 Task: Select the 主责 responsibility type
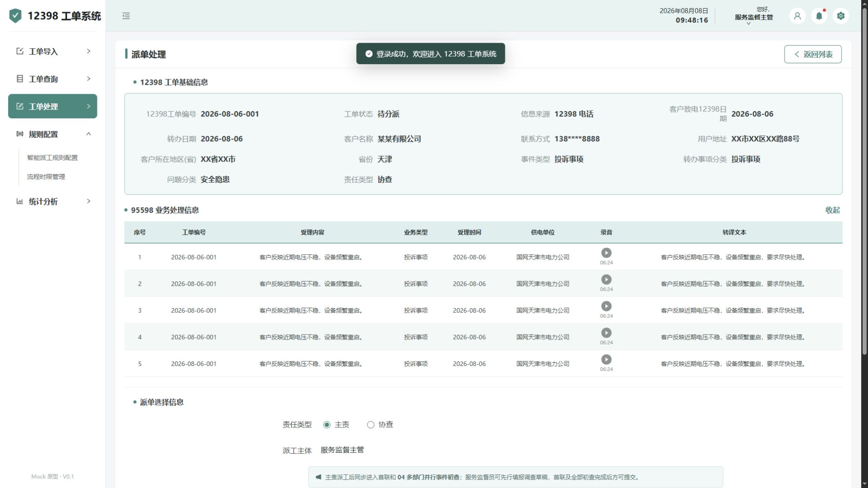coord(327,425)
